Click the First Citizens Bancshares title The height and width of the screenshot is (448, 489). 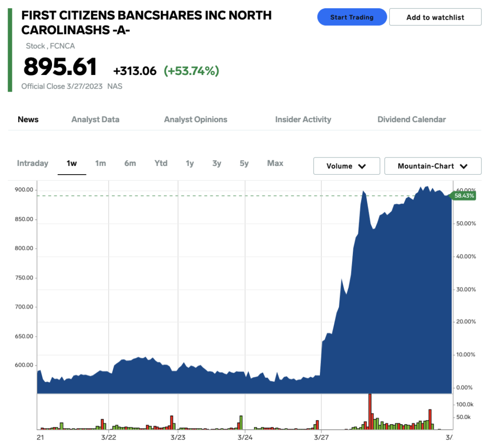point(146,23)
